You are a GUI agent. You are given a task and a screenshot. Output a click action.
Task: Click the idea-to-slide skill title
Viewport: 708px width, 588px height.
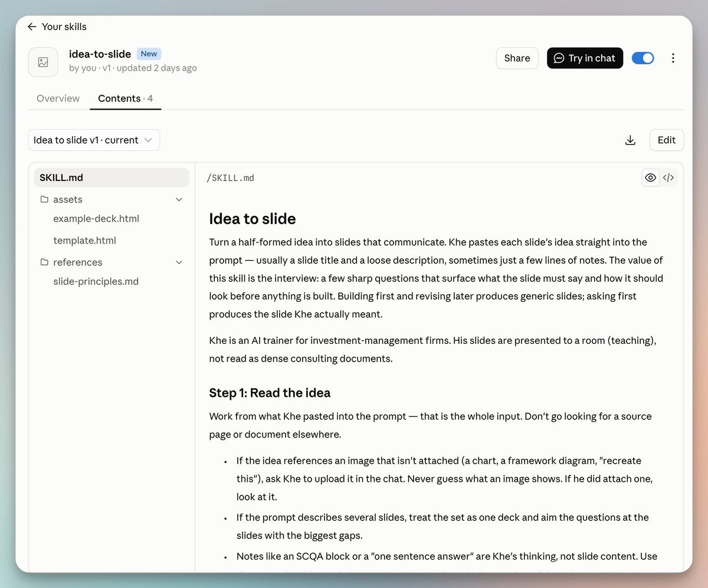point(100,54)
